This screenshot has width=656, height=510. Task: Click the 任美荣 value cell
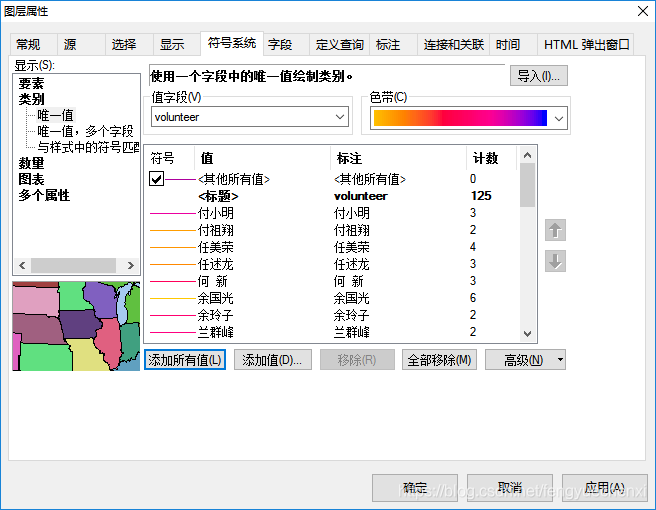tap(215, 248)
